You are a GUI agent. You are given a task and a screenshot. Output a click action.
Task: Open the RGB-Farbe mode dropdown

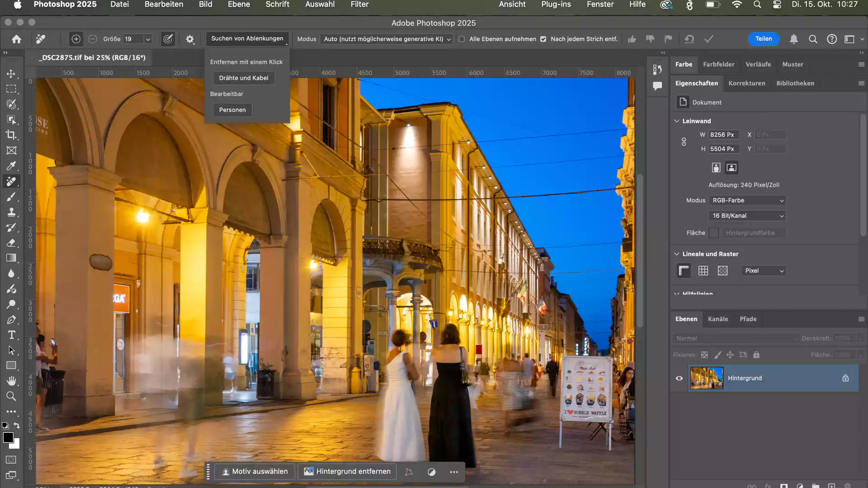point(747,200)
